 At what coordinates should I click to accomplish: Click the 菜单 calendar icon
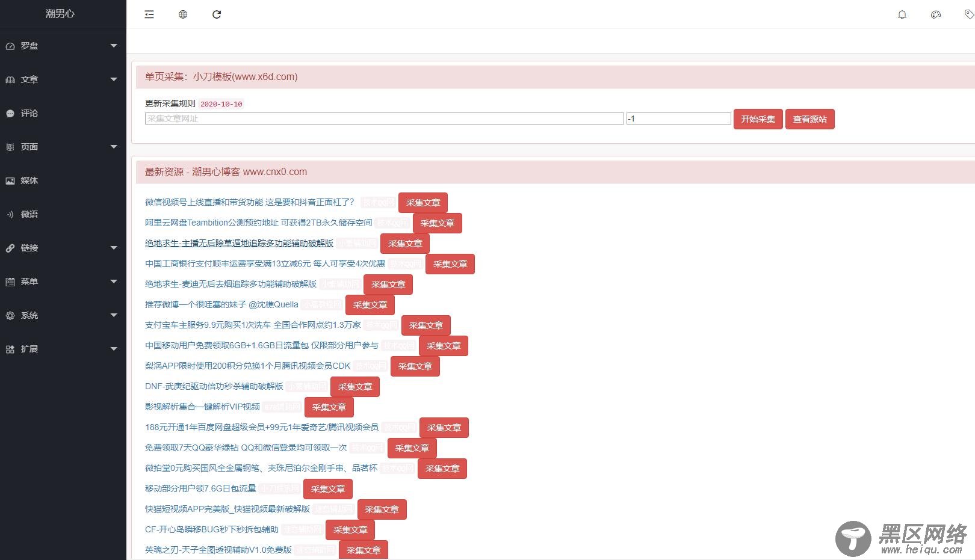point(10,282)
